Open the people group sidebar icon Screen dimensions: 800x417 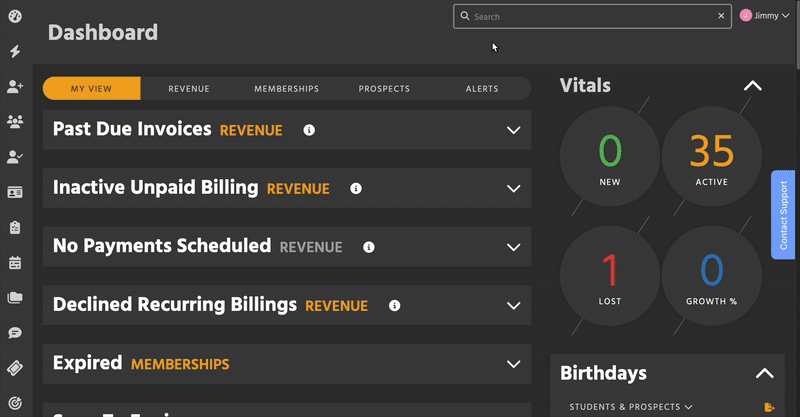point(15,121)
